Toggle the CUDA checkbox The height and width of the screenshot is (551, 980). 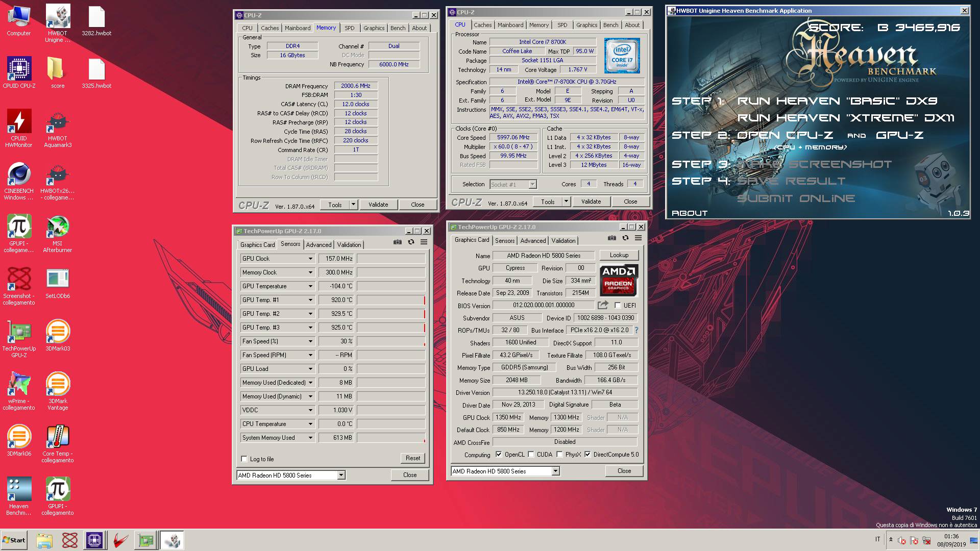pos(531,454)
